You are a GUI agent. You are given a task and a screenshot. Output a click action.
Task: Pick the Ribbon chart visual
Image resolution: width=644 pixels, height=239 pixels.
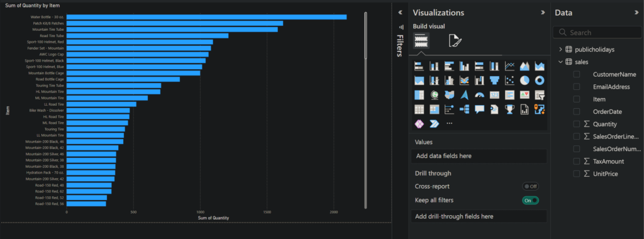(x=464, y=81)
